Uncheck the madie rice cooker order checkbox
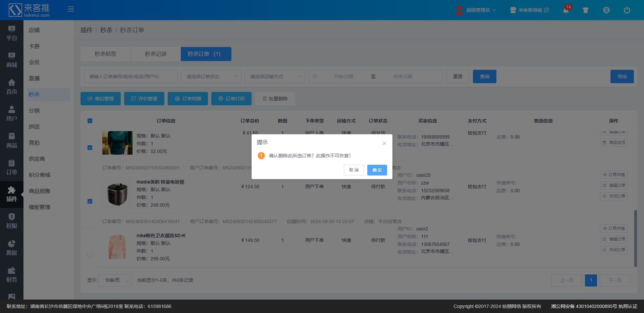The height and width of the screenshot is (313, 644). (x=90, y=201)
